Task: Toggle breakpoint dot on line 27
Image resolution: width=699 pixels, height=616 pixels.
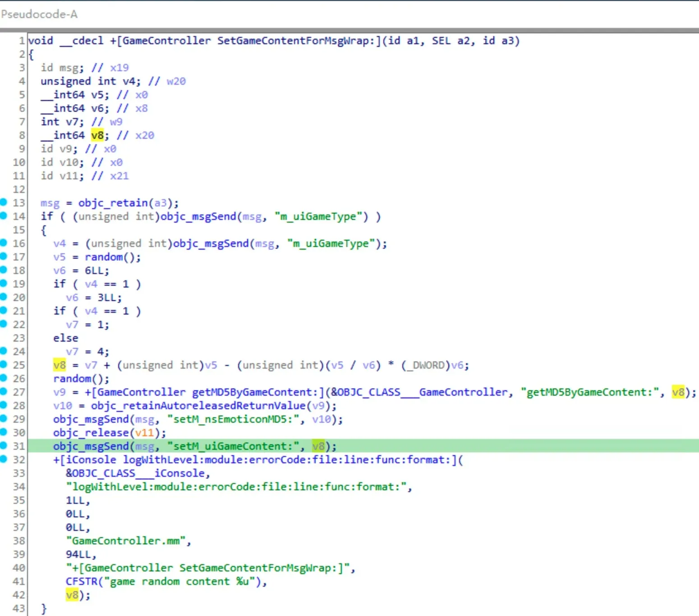Action: [4, 392]
